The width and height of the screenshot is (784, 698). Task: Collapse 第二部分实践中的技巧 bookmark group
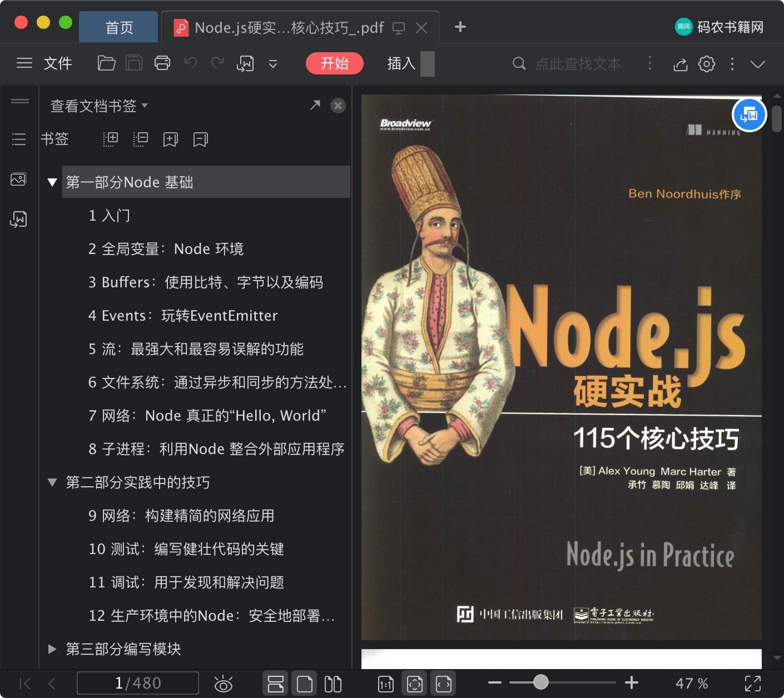tap(52, 482)
